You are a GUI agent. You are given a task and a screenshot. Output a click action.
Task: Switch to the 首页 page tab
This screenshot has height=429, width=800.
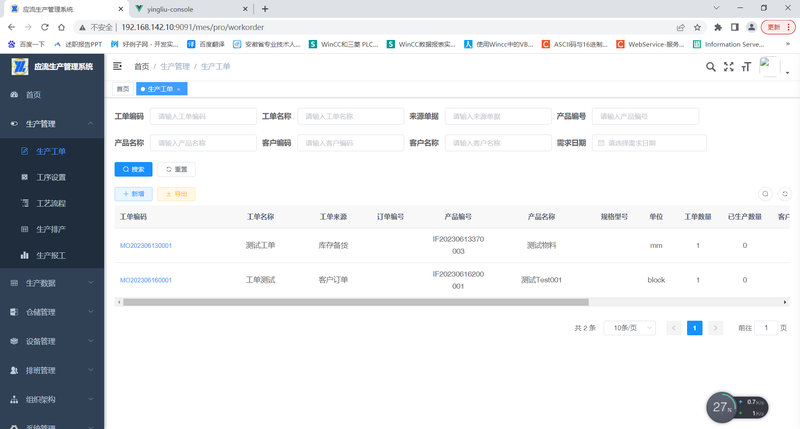pos(123,89)
